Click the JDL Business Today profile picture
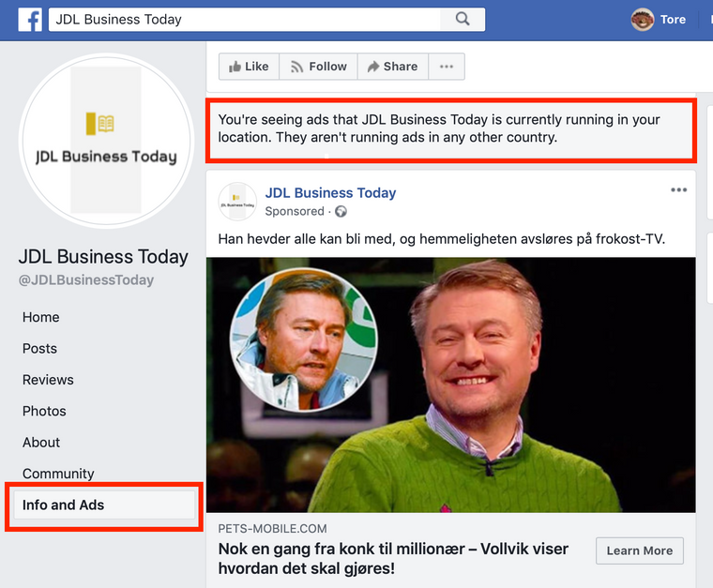The width and height of the screenshot is (713, 588). (106, 140)
